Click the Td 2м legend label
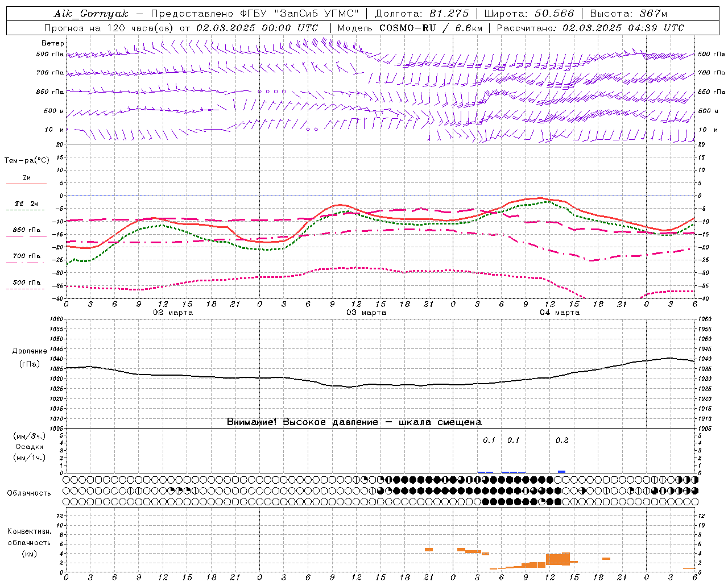728x582 pixels. [27, 203]
